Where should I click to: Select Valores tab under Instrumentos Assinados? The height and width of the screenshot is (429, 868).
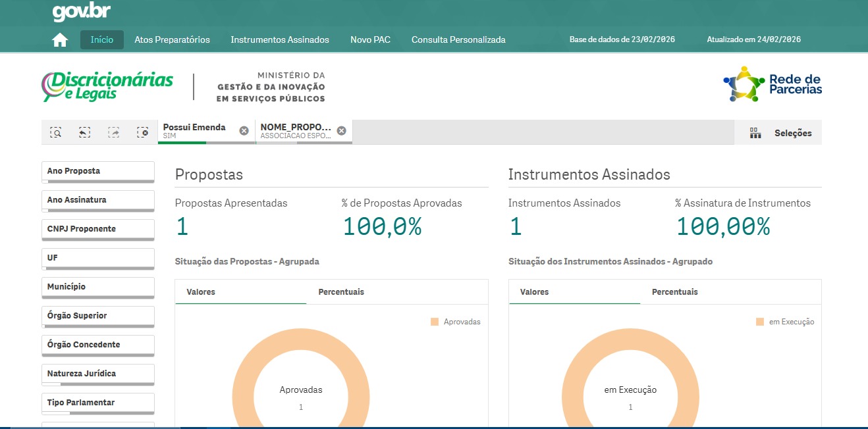[534, 291]
